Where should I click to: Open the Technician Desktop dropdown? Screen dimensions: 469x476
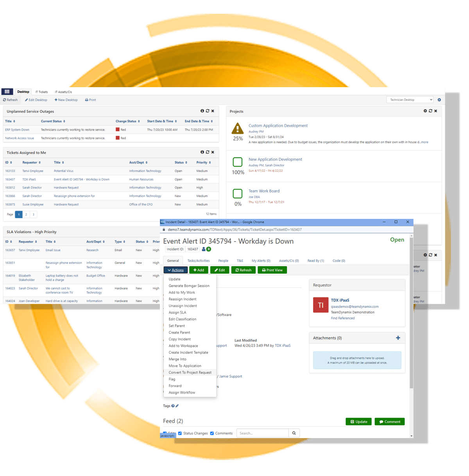(410, 100)
